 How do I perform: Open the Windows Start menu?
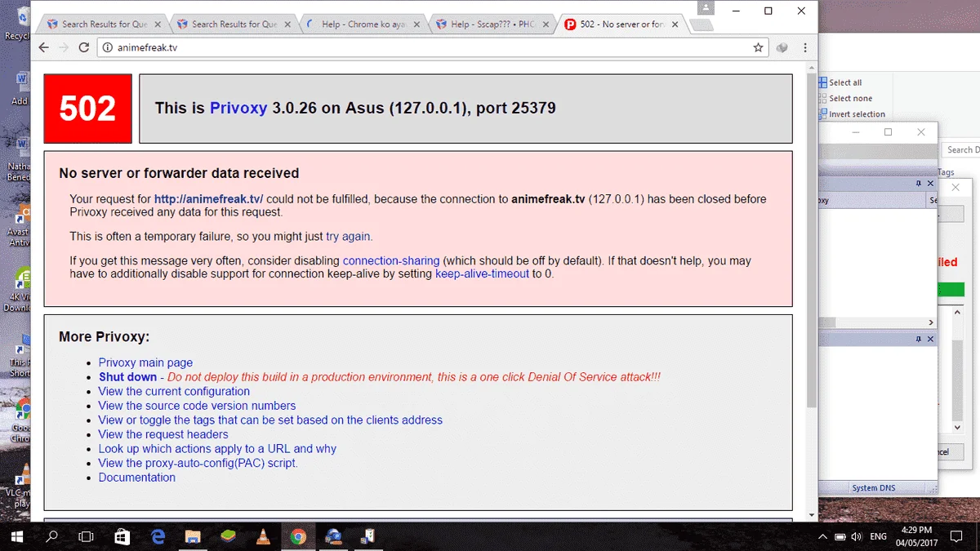(17, 536)
